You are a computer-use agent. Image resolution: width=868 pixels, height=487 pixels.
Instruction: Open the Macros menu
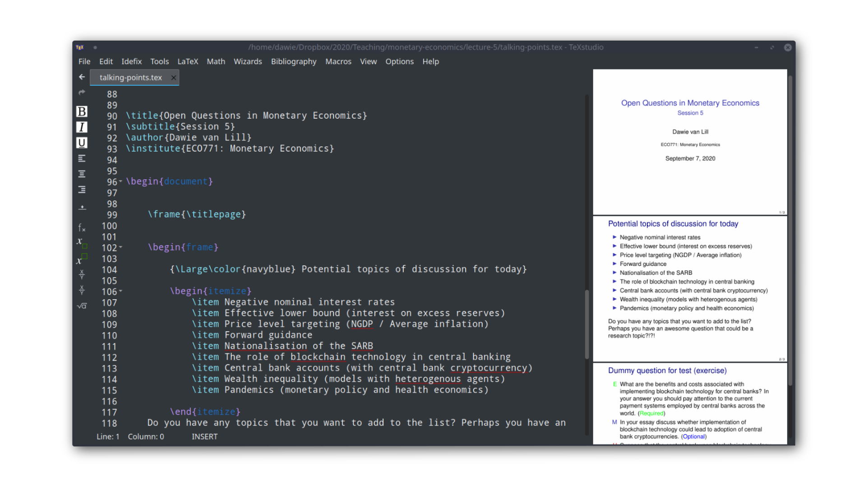338,61
